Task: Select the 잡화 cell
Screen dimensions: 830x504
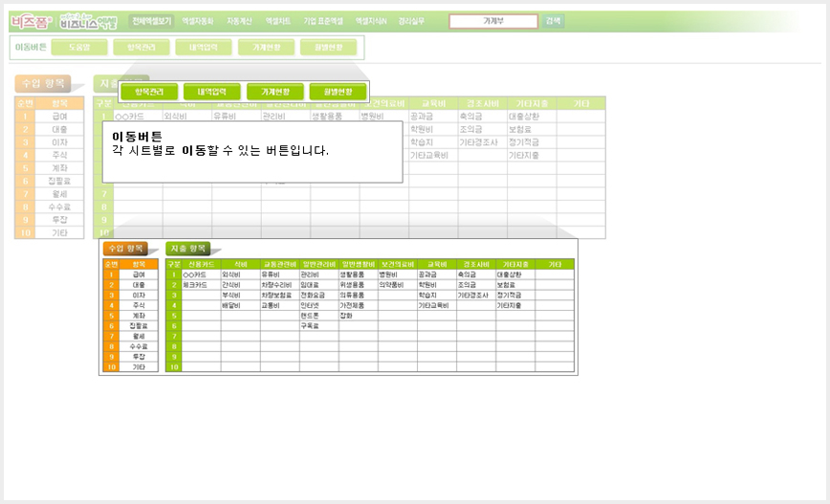Action: [x=358, y=316]
